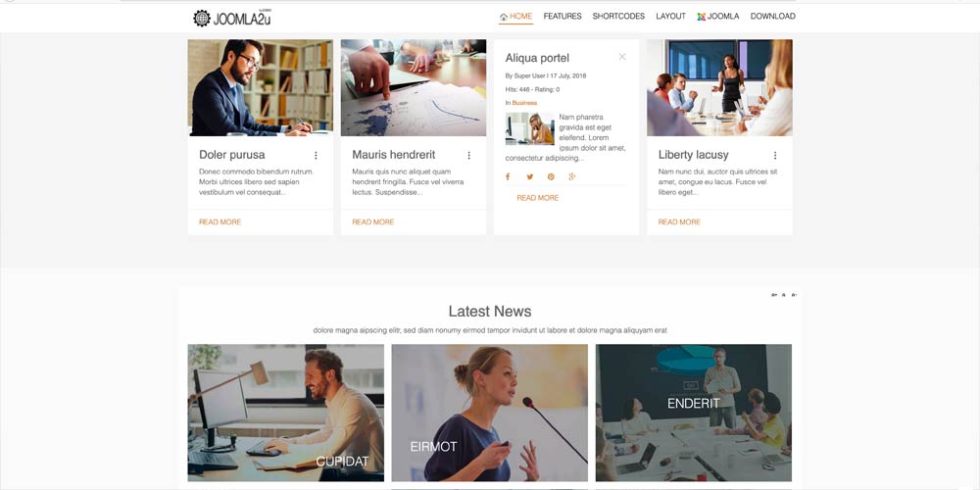Viewport: 980px width, 490px height.
Task: Open the Shortcodes menu item
Action: pyautogui.click(x=618, y=17)
